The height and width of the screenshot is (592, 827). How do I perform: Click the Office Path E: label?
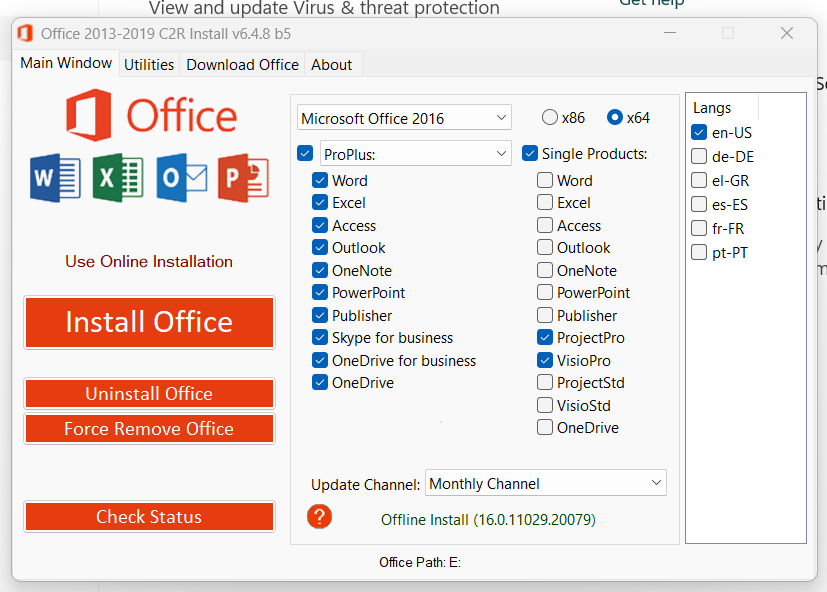click(420, 562)
